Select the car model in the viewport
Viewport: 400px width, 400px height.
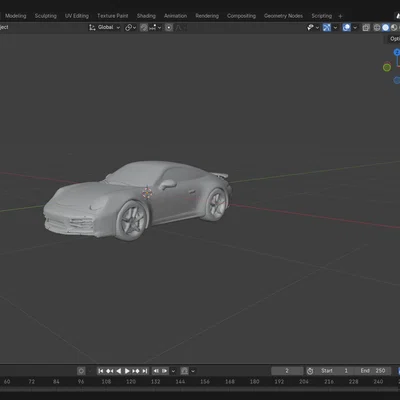138,200
